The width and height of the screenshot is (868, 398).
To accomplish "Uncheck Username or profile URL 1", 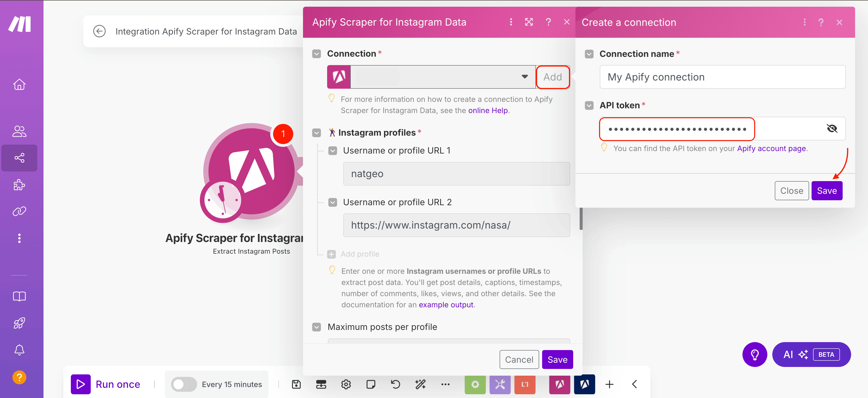I will tap(333, 151).
